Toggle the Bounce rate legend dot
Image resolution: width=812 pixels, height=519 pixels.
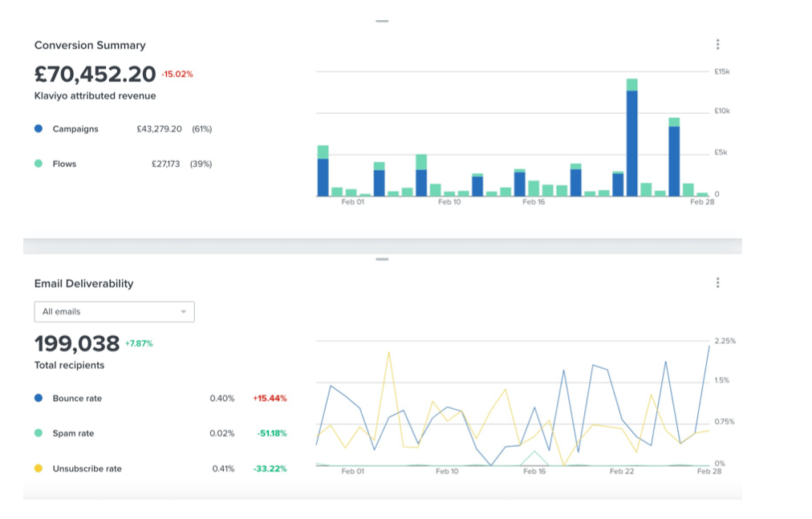click(39, 398)
